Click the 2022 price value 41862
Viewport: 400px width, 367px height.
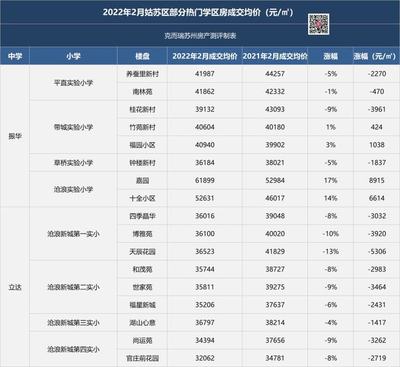pos(205,92)
